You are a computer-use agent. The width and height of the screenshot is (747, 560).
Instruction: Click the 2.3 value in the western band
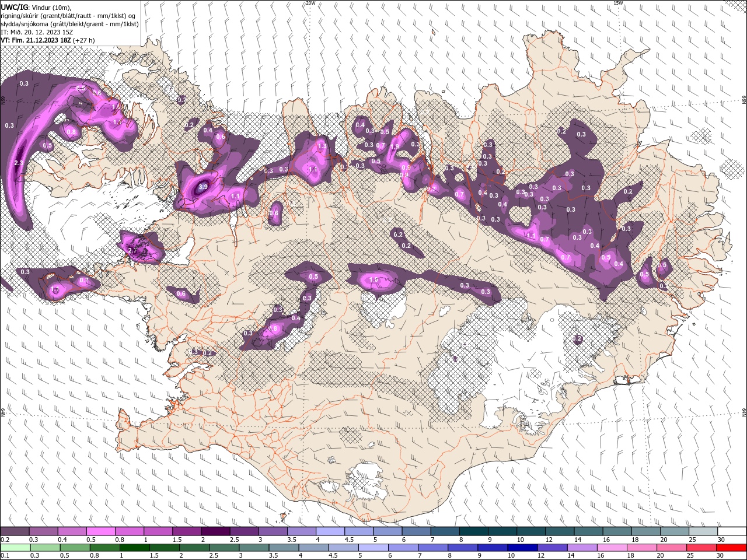(x=18, y=163)
